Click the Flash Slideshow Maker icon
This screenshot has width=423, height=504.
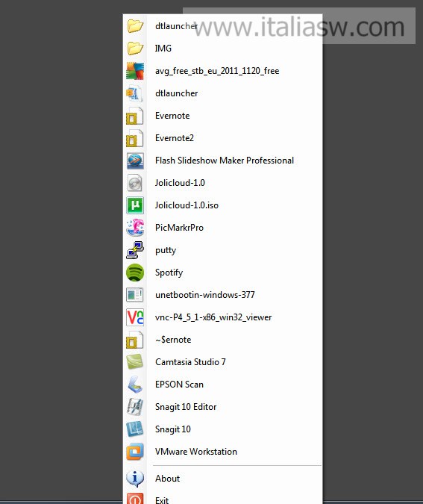click(x=135, y=161)
